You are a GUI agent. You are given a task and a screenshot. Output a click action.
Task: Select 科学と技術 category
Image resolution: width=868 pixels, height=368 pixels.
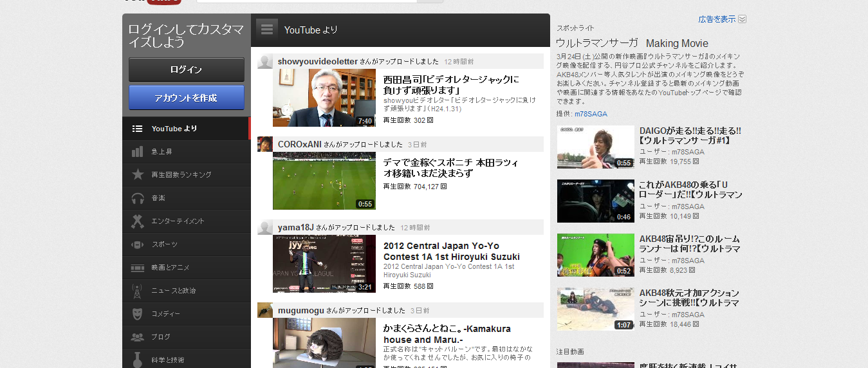(187, 359)
